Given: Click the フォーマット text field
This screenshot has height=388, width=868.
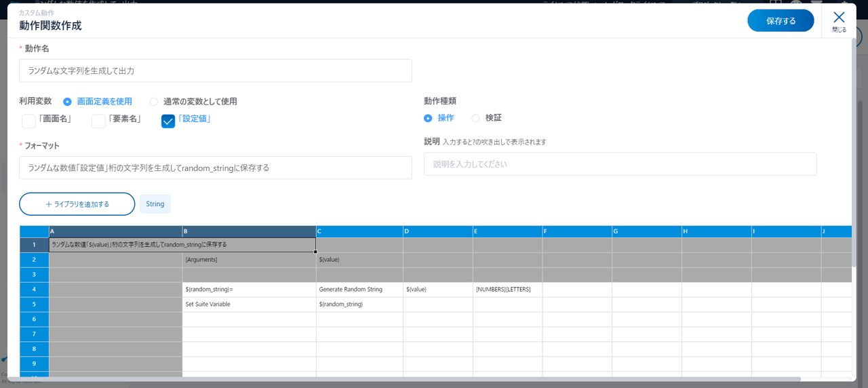Looking at the screenshot, I should coord(215,168).
